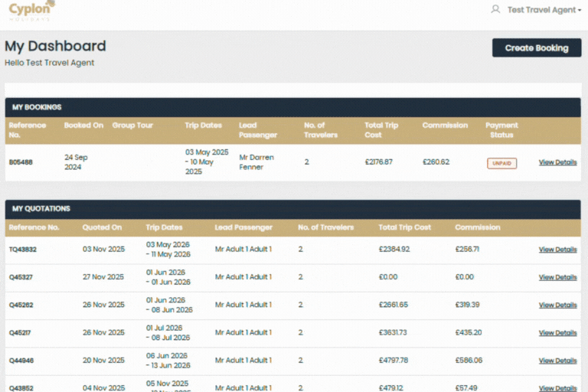View details for quotation Q43852

coord(557,387)
